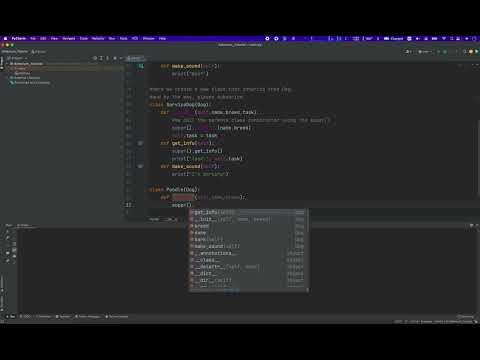Click the Run panel settings gear
Image resolution: width=480 pixels, height=360 pixels.
pos(471,225)
